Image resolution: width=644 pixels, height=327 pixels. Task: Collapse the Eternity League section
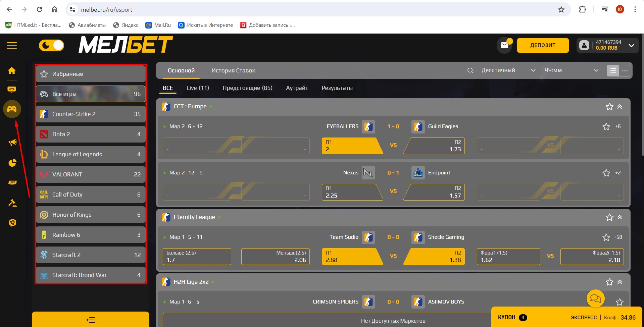point(620,217)
